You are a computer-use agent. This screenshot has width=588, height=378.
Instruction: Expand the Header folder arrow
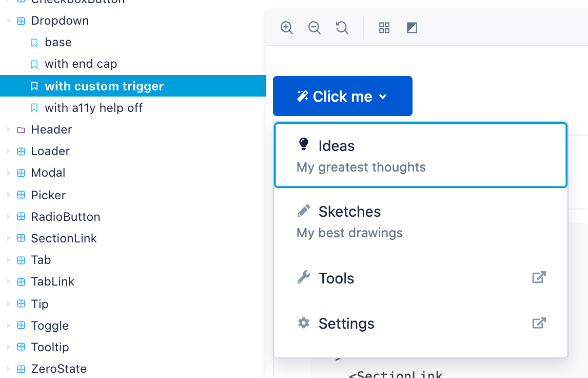(x=9, y=130)
